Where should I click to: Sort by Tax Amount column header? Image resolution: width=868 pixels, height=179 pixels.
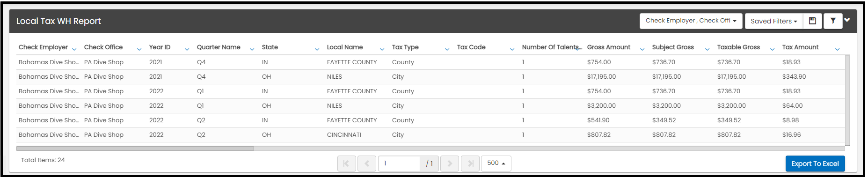pos(800,47)
